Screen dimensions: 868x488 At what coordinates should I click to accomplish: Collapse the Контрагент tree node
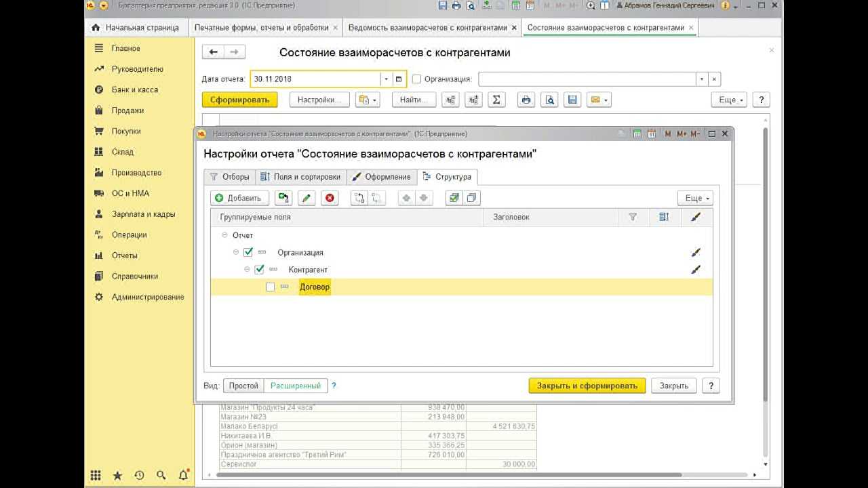click(x=248, y=270)
